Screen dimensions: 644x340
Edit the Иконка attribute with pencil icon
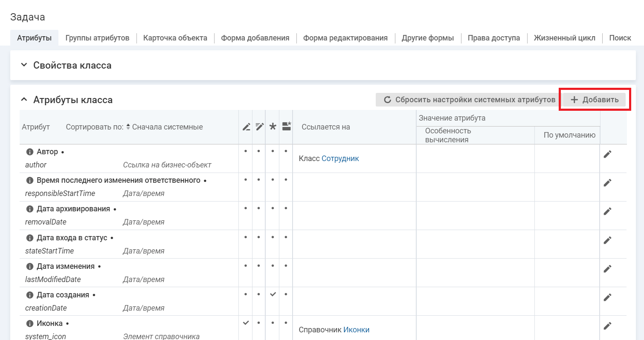(607, 326)
